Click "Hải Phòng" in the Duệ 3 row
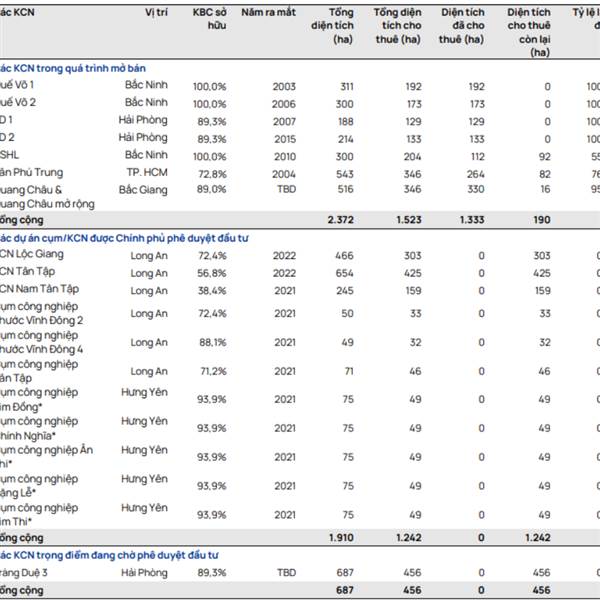Image resolution: width=600 pixels, height=600 pixels. point(144,573)
